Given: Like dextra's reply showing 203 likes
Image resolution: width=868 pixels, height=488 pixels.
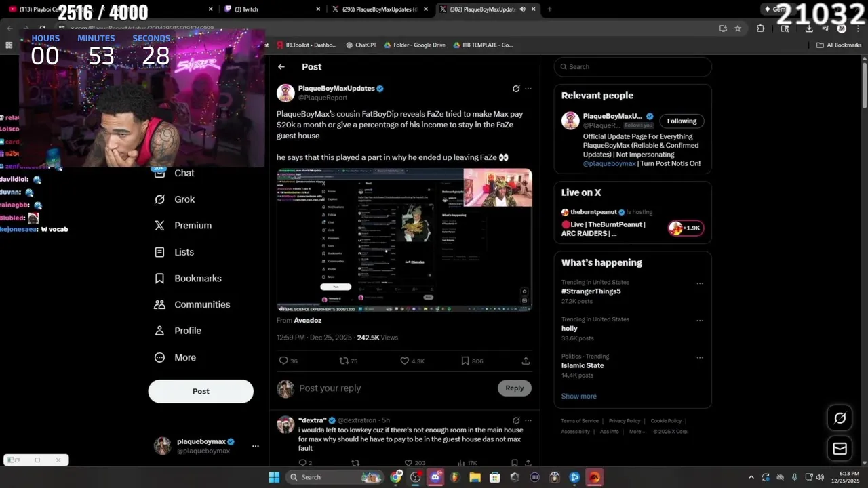Looking at the screenshot, I should pos(414,463).
